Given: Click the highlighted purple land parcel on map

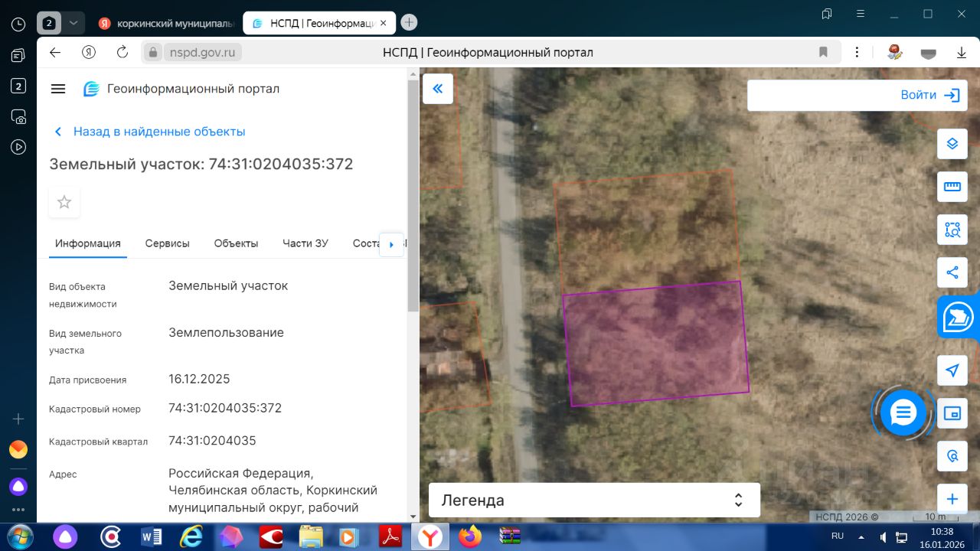Looking at the screenshot, I should 655,343.
